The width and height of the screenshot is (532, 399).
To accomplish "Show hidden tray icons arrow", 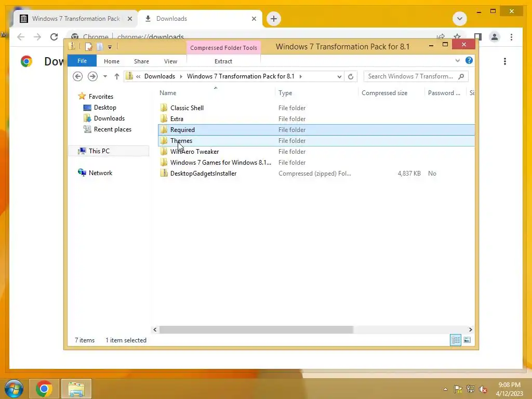I will [445, 389].
